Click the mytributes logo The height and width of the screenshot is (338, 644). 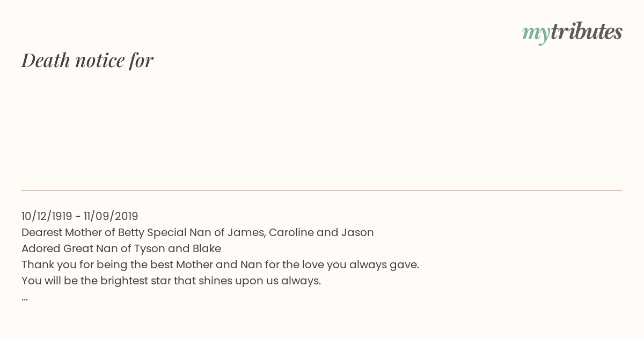[572, 33]
